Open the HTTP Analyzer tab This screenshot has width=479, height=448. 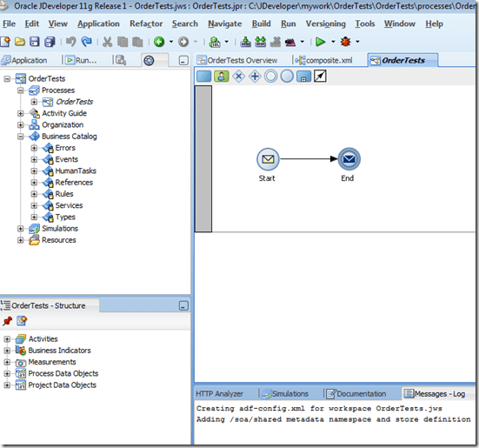[x=219, y=394]
